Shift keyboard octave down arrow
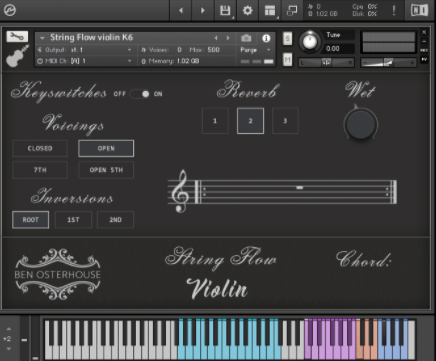Image resolution: width=436 pixels, height=361 pixels. click(x=9, y=349)
